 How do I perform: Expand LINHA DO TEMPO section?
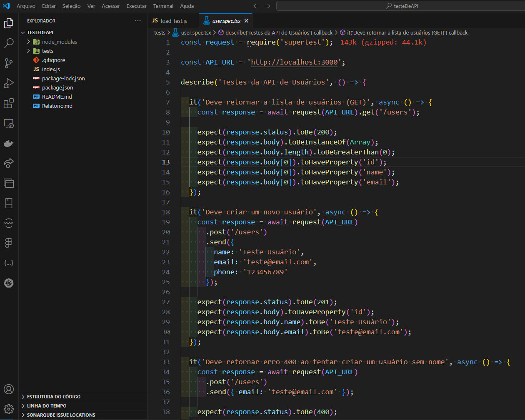click(x=47, y=406)
